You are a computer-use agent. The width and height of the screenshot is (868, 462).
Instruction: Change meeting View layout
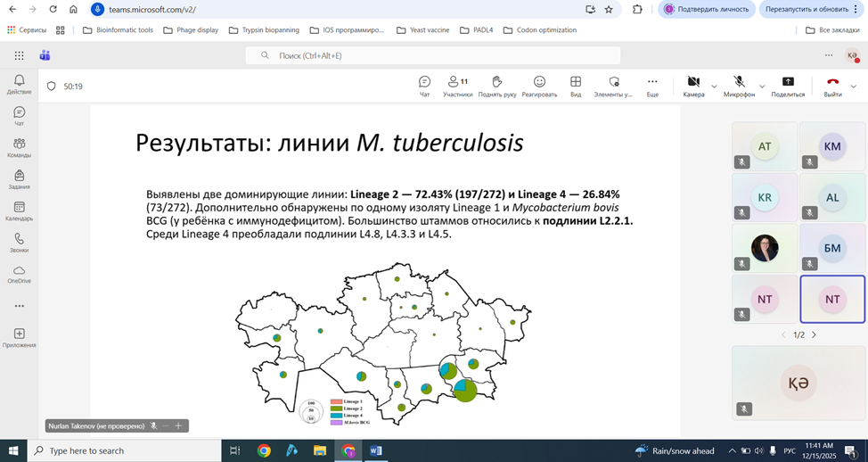(x=576, y=86)
